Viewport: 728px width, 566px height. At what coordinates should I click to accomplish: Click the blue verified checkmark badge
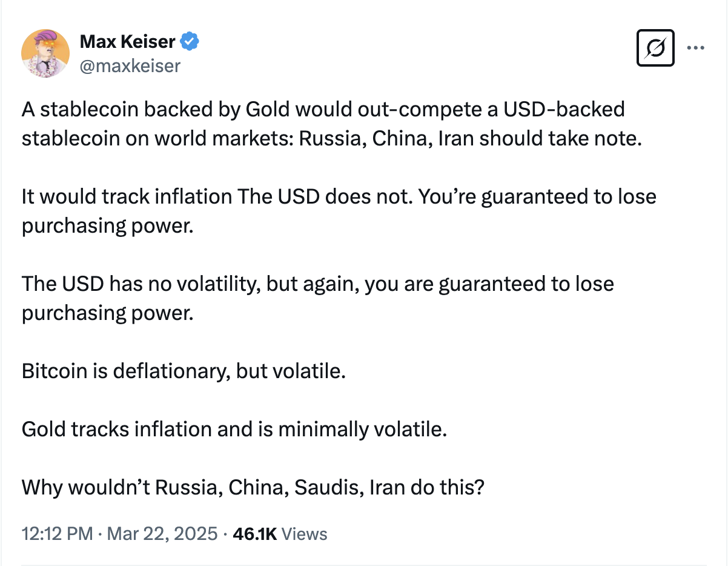[x=188, y=41]
